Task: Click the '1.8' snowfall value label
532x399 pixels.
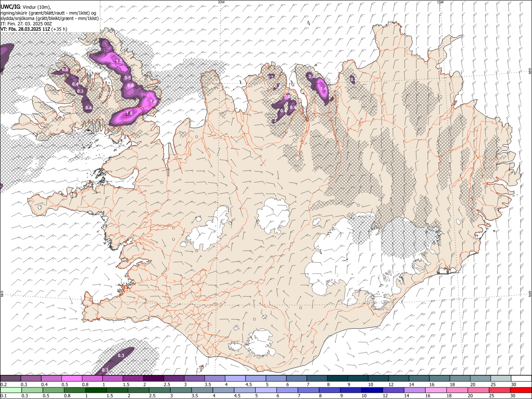Action: pyautogui.click(x=129, y=113)
